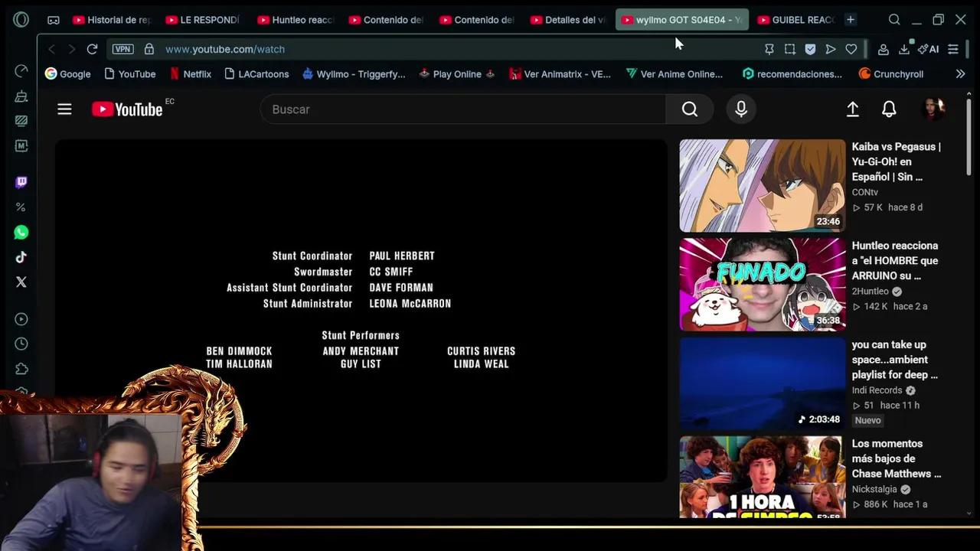Click the YouTube create upload icon
980x551 pixels.
point(852,109)
